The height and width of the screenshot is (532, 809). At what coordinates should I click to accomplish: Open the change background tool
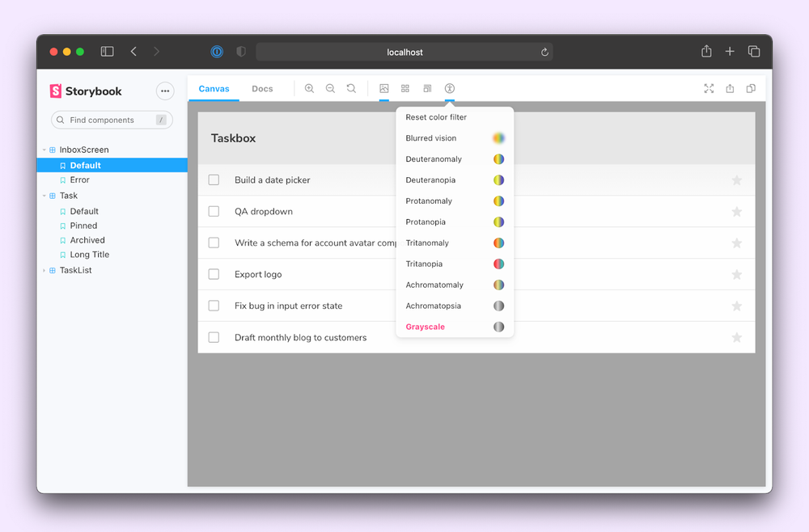(x=384, y=88)
